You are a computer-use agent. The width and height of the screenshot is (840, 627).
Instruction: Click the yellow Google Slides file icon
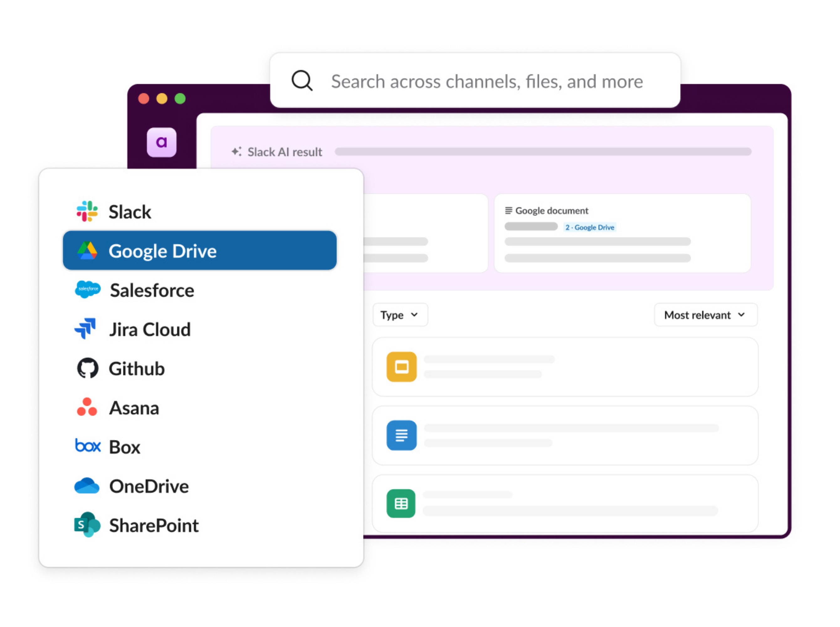click(402, 367)
